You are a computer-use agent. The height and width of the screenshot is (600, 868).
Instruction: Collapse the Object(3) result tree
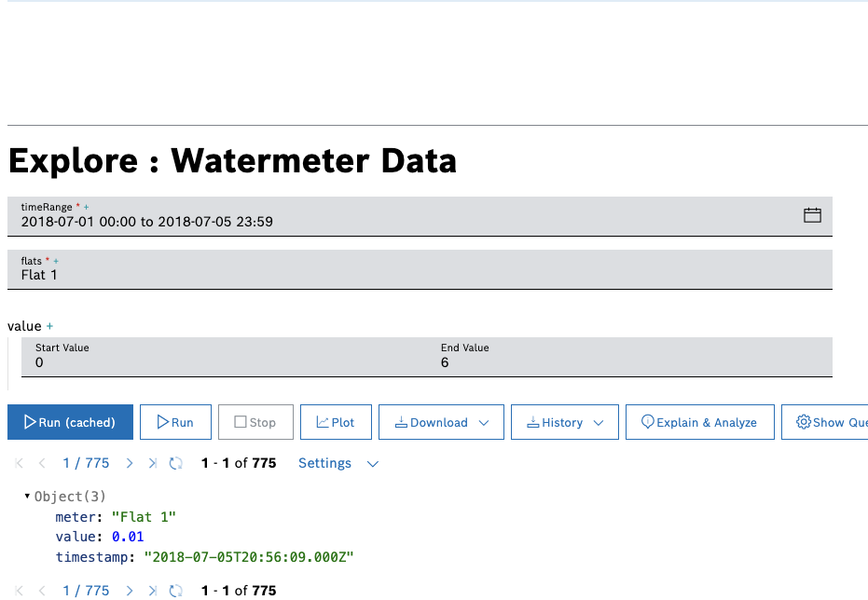tap(27, 497)
